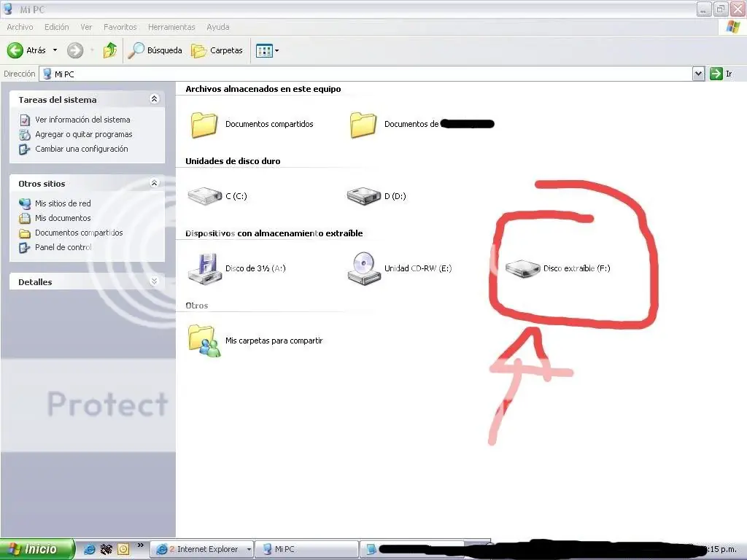747x560 pixels.
Task: Open Documentos compartidos sidebar link
Action: point(79,233)
